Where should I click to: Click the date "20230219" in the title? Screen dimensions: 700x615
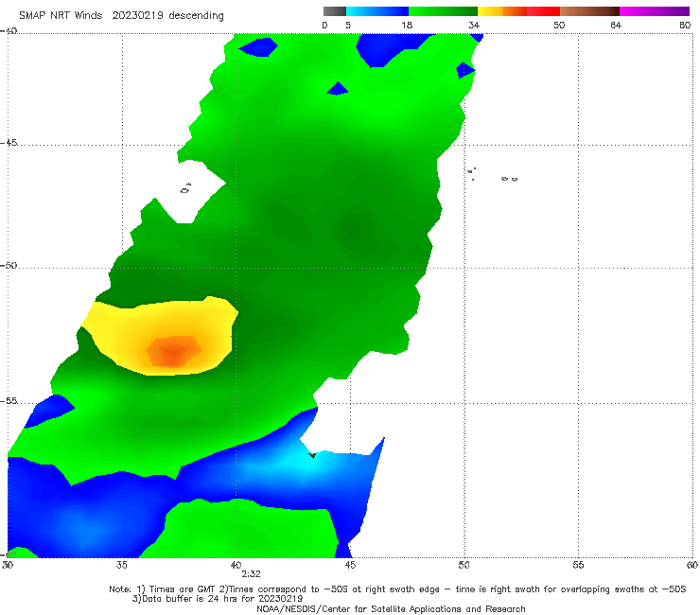[137, 16]
